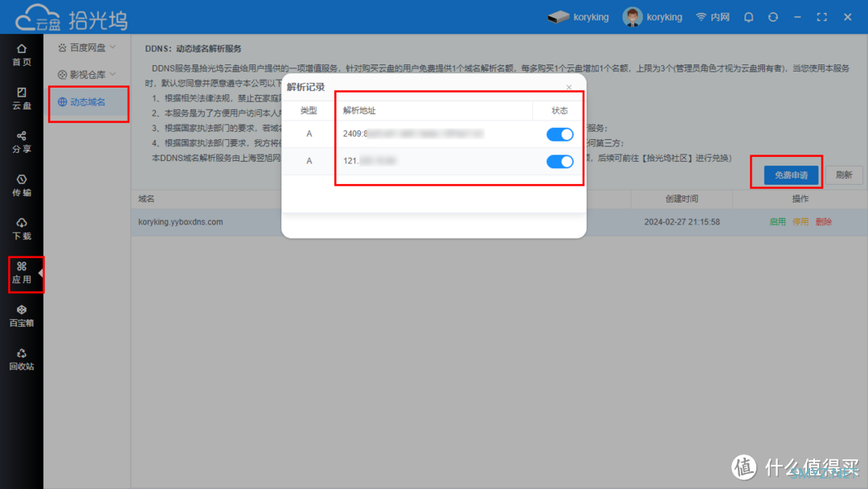
Task: Click the 下载 download icon
Action: click(22, 228)
